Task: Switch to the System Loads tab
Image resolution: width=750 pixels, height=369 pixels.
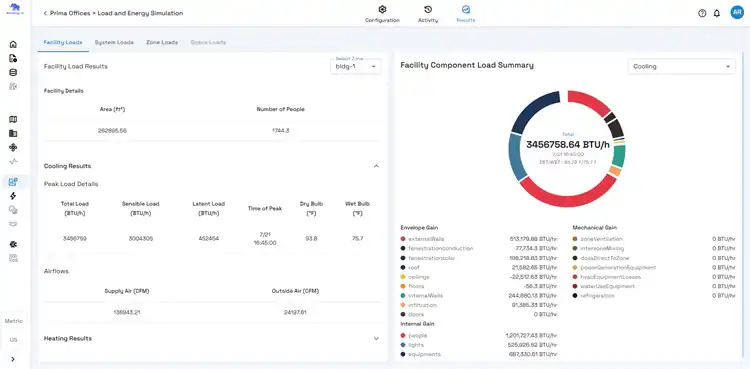Action: 114,43
